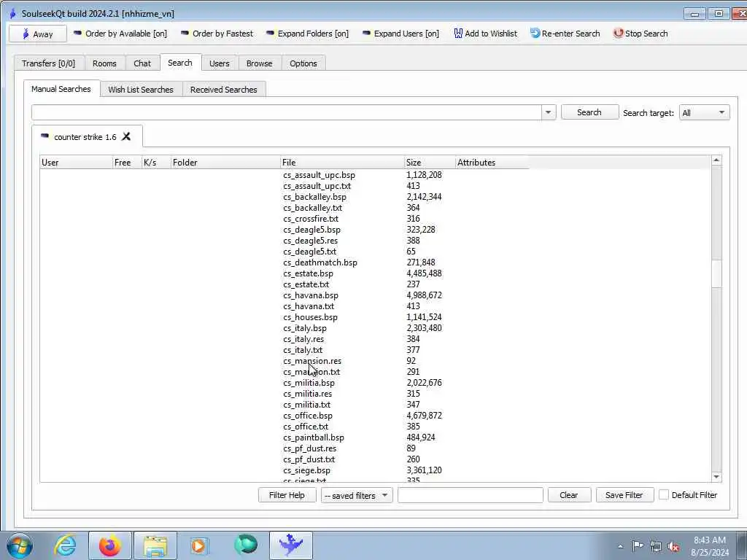Open the saved filters dropdown
The height and width of the screenshot is (560, 747).
pos(357,496)
